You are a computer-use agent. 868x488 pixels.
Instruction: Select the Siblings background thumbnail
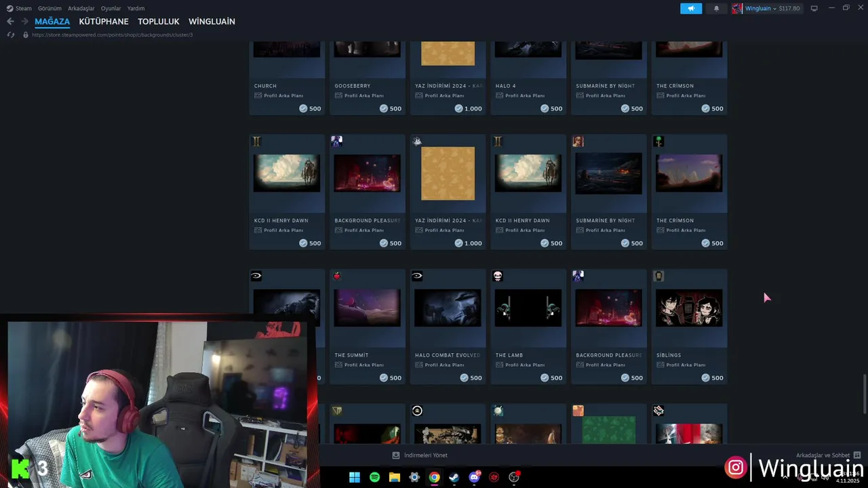[689, 308]
